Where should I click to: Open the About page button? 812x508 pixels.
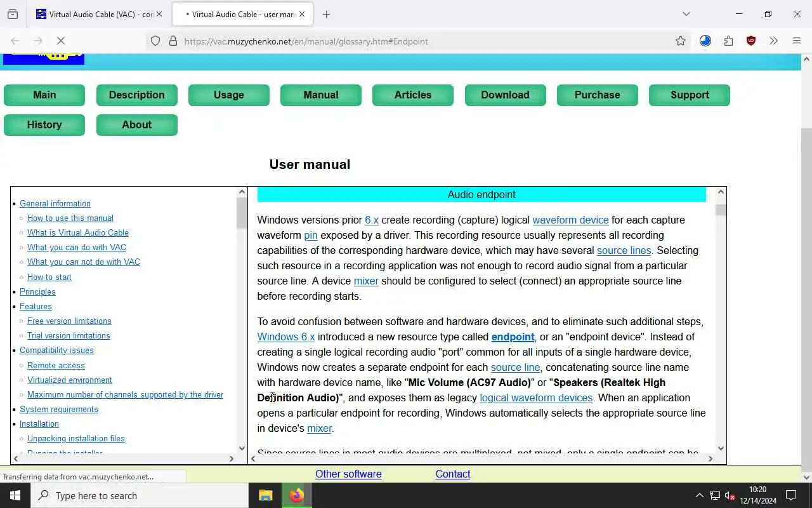(x=137, y=125)
